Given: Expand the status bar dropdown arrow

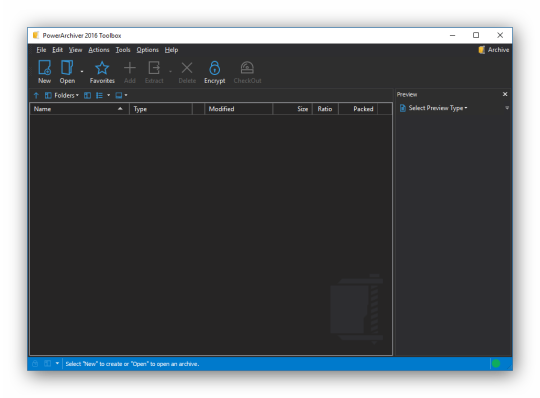Looking at the screenshot, I should click(57, 363).
